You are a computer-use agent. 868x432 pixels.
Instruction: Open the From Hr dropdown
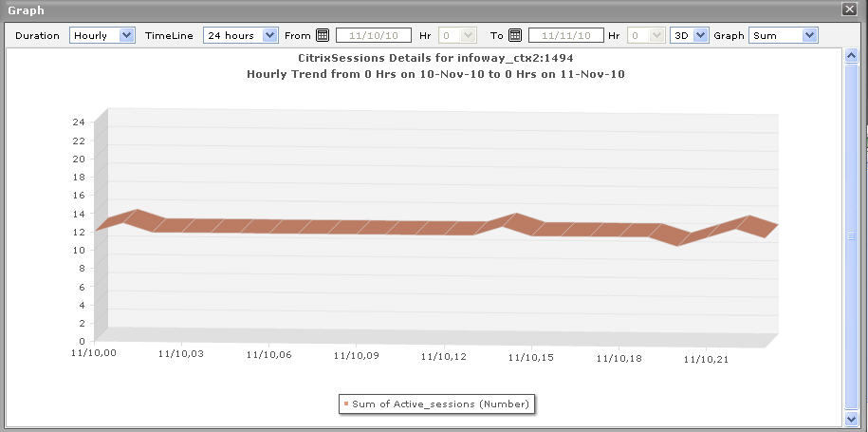pyautogui.click(x=458, y=35)
